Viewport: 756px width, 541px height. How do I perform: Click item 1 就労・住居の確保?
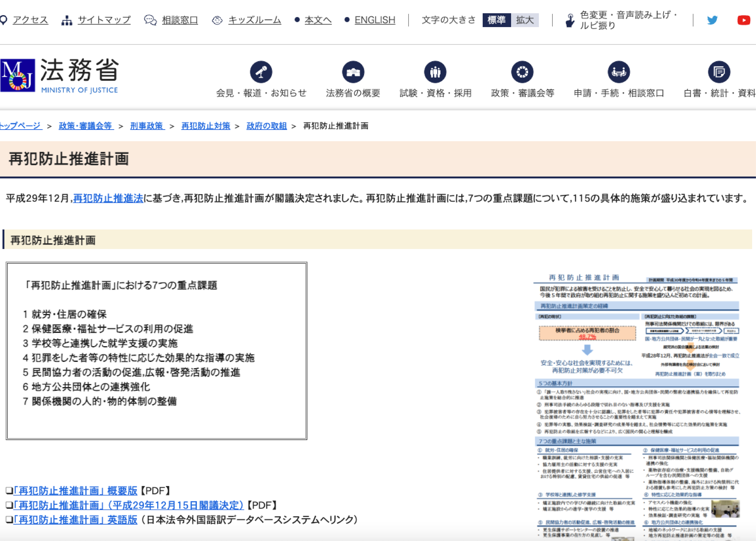[65, 314]
